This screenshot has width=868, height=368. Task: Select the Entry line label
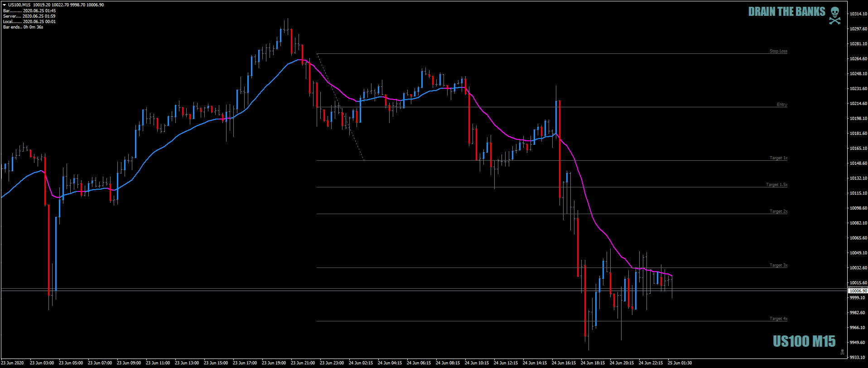tap(782, 105)
